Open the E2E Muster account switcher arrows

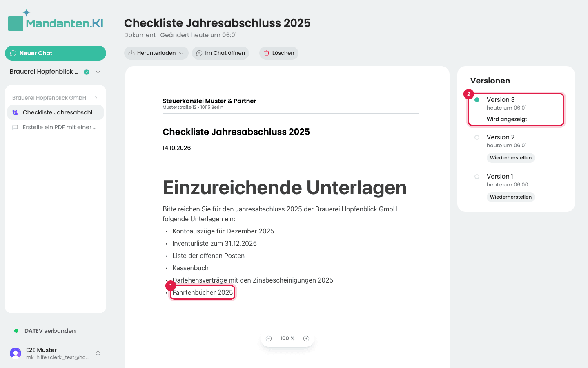coord(98,353)
